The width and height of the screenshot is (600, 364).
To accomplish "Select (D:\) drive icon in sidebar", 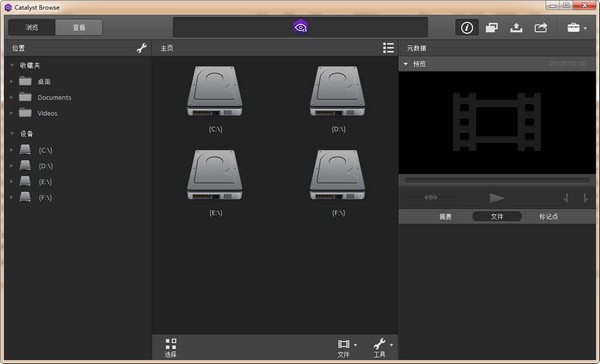I will coord(25,165).
